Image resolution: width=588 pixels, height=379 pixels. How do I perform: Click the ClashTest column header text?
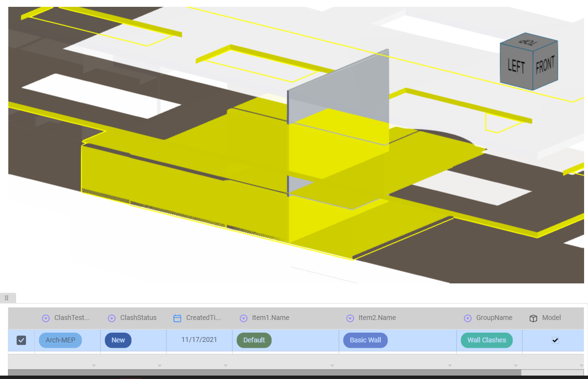pos(72,318)
